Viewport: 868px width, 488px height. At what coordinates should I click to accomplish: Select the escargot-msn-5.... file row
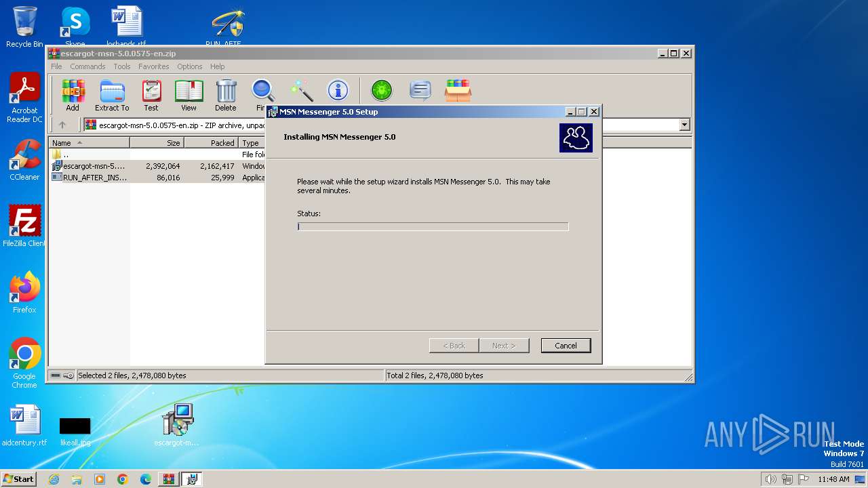coord(157,166)
